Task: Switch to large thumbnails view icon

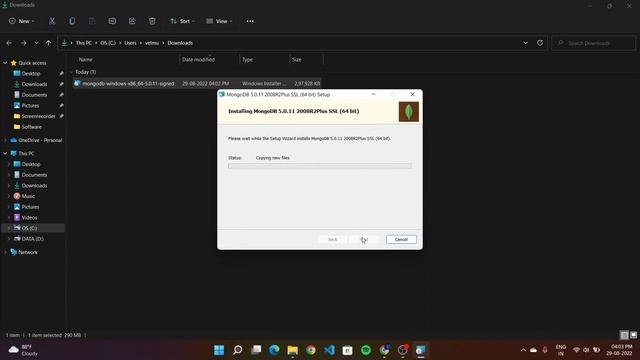Action: [633, 335]
